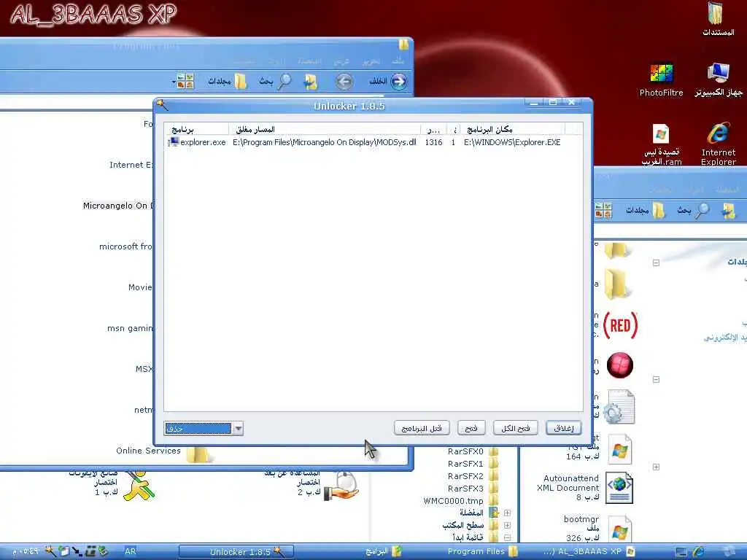Select the E:\WINDOWS\Explorer.EXE path cell
This screenshot has width=747, height=560.
(x=512, y=142)
